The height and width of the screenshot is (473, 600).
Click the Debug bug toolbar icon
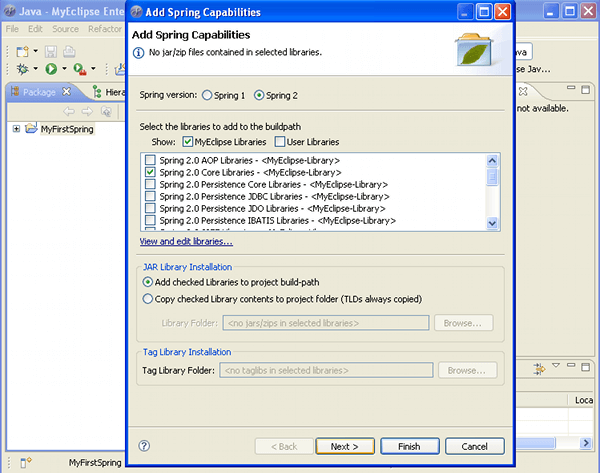pyautogui.click(x=22, y=69)
